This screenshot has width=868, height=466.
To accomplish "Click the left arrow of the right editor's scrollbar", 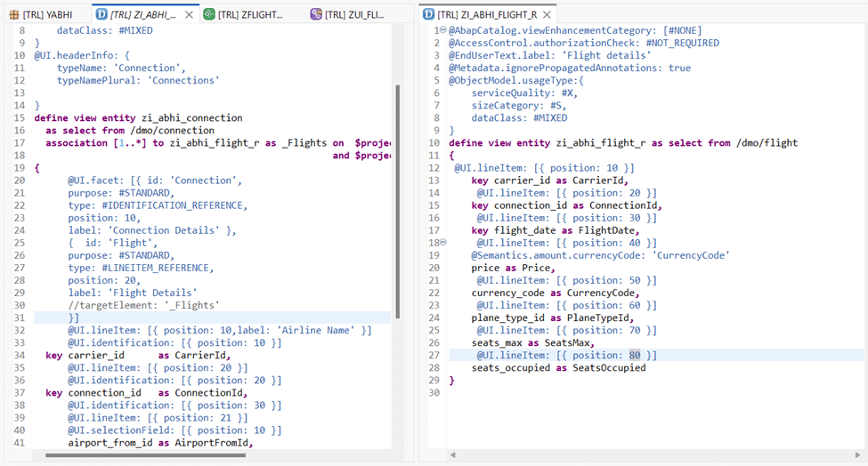I will coord(453,455).
